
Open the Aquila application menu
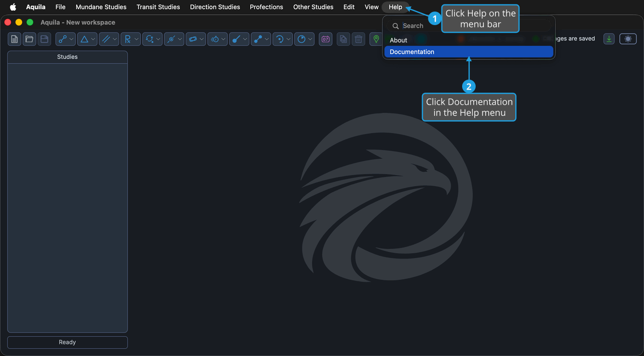[36, 7]
